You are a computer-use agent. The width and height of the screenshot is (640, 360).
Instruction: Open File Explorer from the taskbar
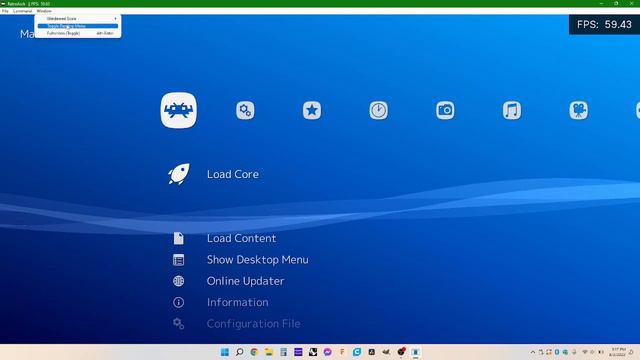pyautogui.click(x=269, y=352)
